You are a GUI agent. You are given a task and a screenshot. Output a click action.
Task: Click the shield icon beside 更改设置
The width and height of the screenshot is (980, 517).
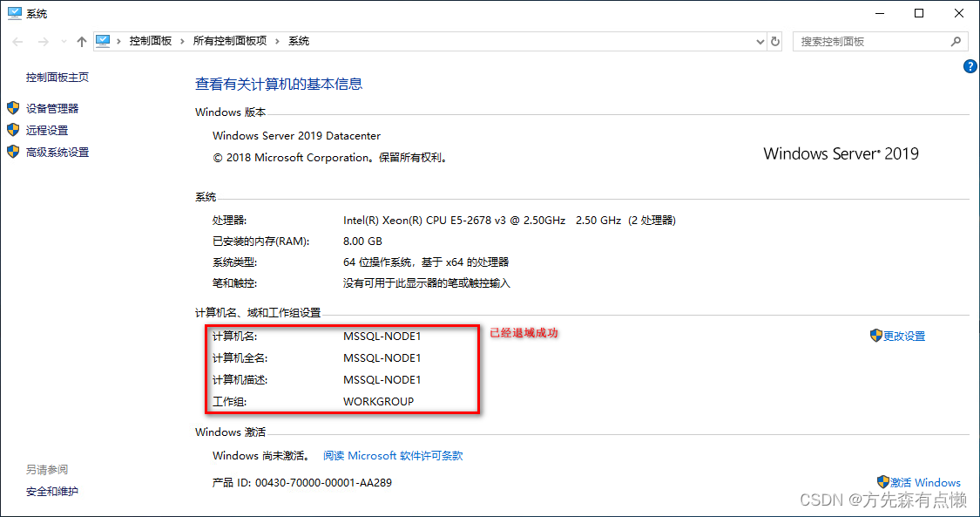tap(876, 336)
